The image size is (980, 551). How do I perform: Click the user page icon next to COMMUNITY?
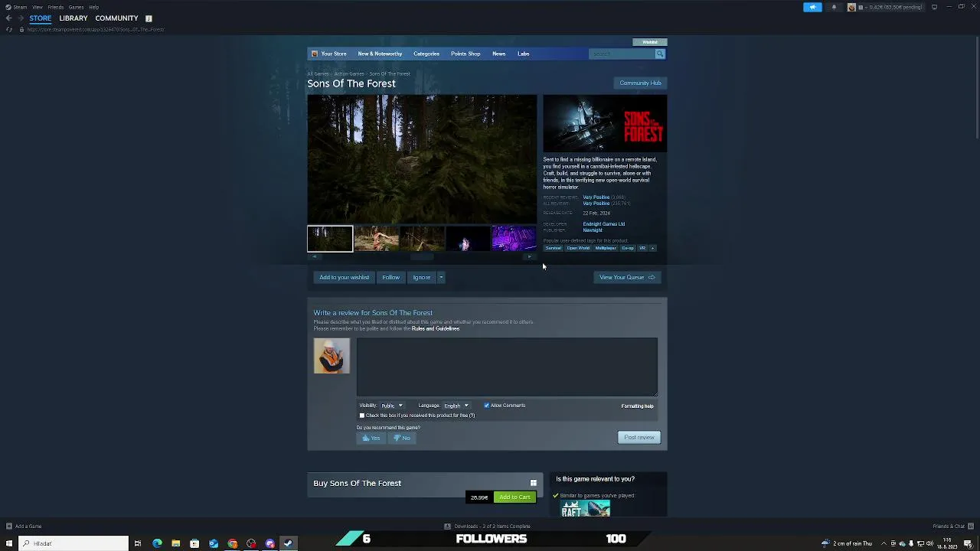pyautogui.click(x=149, y=18)
